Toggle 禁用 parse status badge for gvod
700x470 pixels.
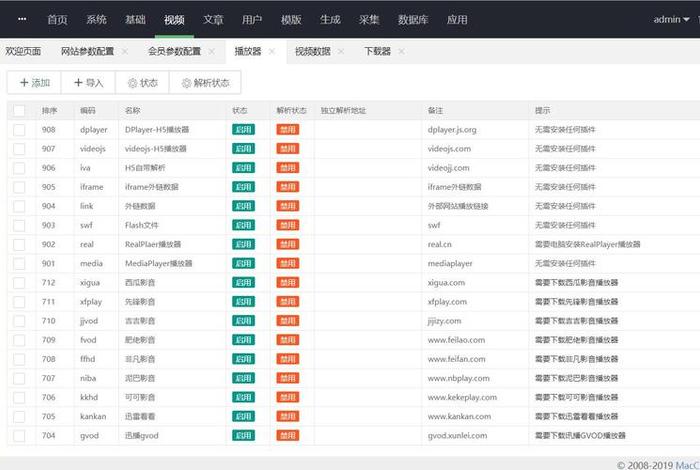click(x=288, y=436)
